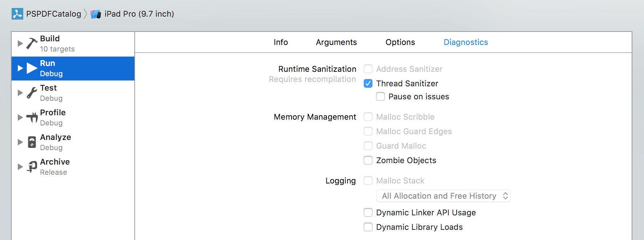This screenshot has width=644, height=240.
Task: Expand the Build section disclosure triangle
Action: point(20,44)
